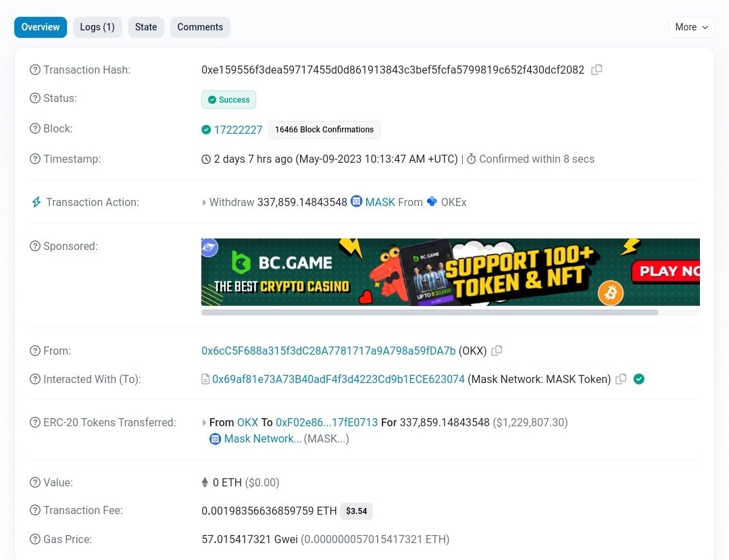Open recipient address 0xF02e86...17fE0713
Image resolution: width=729 pixels, height=560 pixels.
coord(327,422)
